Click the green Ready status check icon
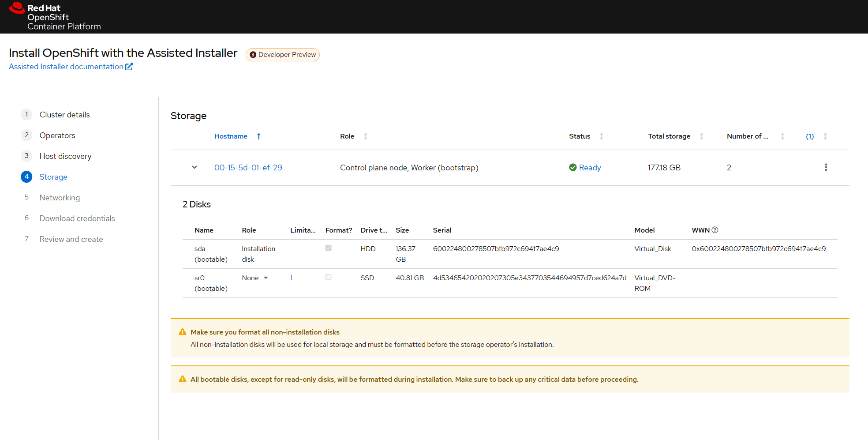 pos(572,167)
